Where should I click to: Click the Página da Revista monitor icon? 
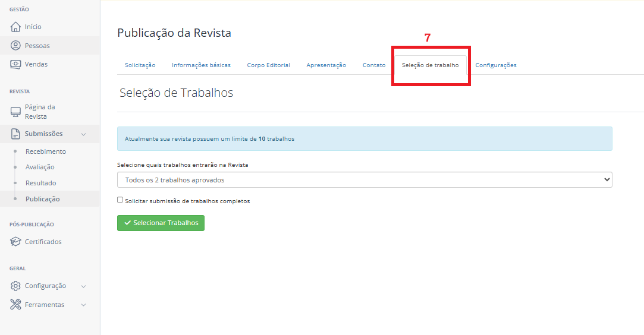[x=15, y=112]
